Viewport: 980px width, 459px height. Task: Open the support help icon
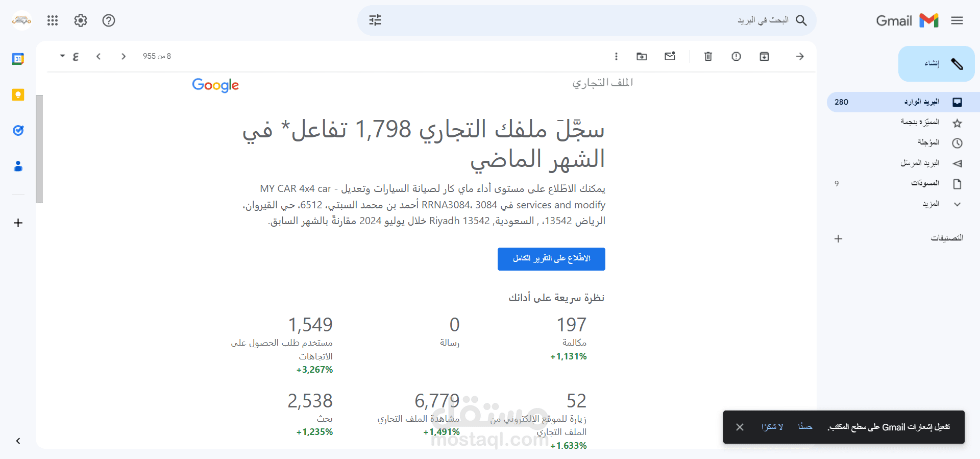109,20
